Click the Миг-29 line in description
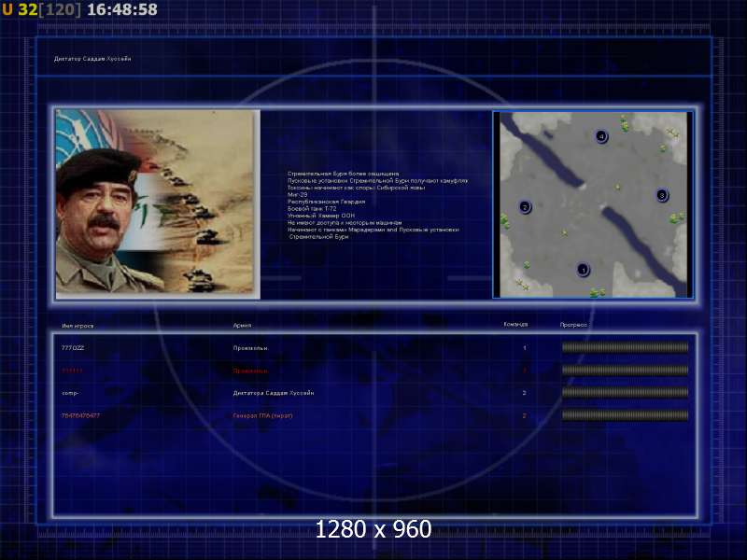This screenshot has height=560, width=747. (x=297, y=195)
